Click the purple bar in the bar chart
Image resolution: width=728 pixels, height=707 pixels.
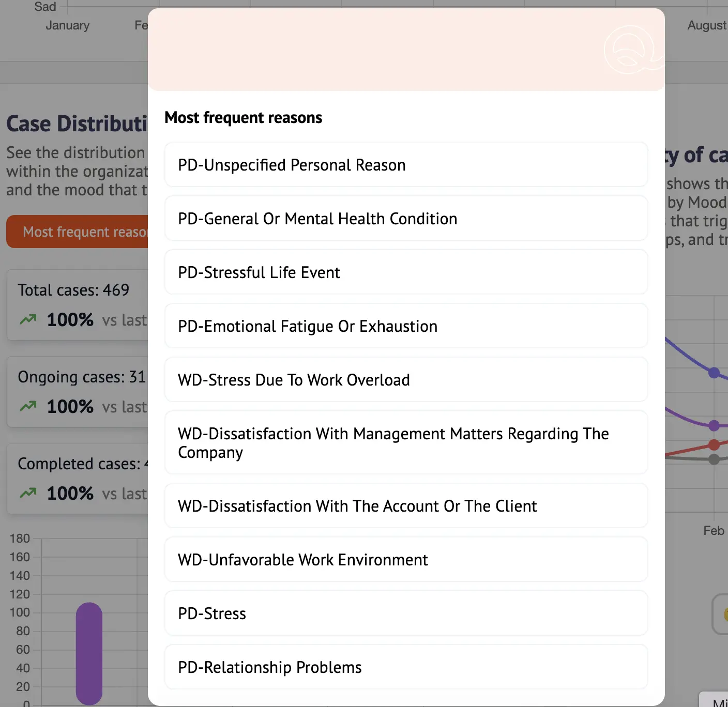click(x=89, y=653)
